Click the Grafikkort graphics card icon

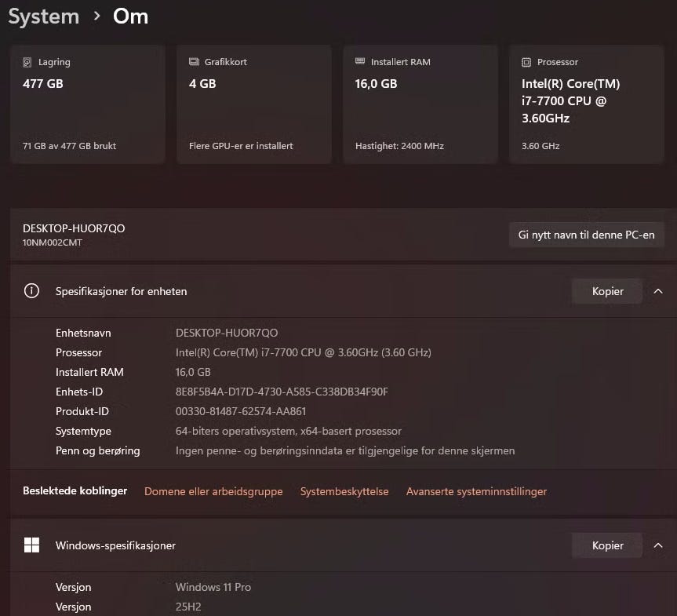(194, 62)
